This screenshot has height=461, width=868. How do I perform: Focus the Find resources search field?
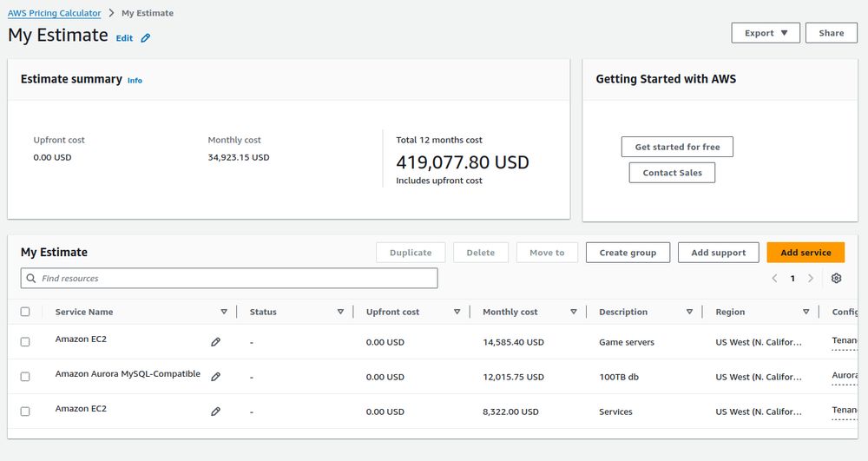(x=229, y=279)
